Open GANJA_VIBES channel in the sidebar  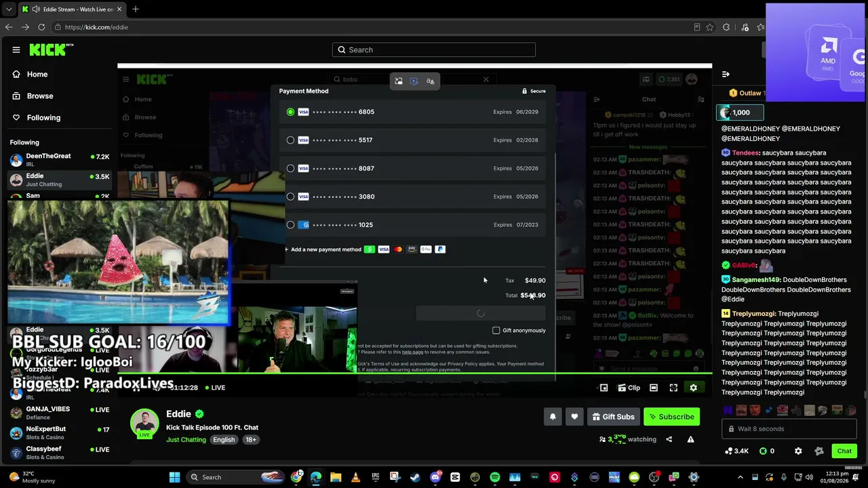tap(60, 413)
